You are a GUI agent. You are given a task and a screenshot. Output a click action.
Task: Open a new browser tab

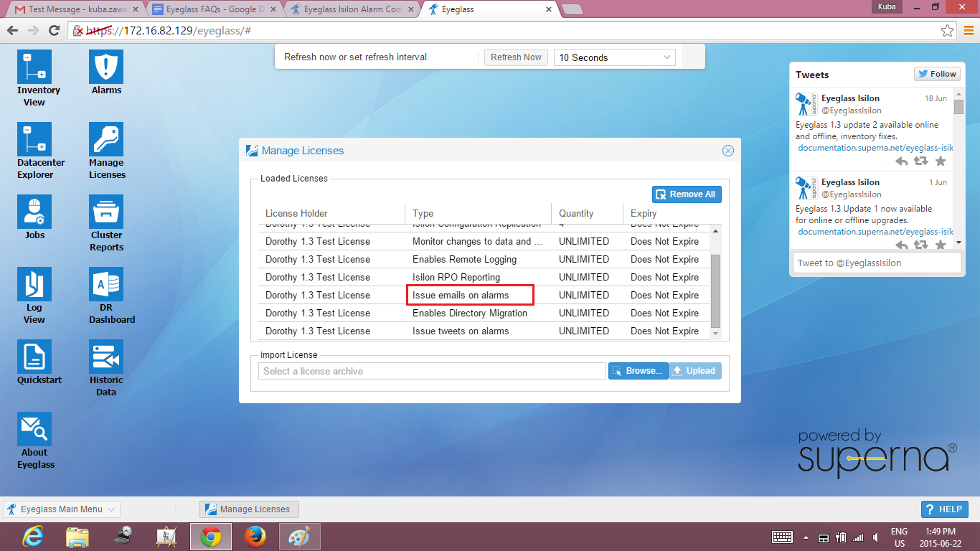click(572, 10)
